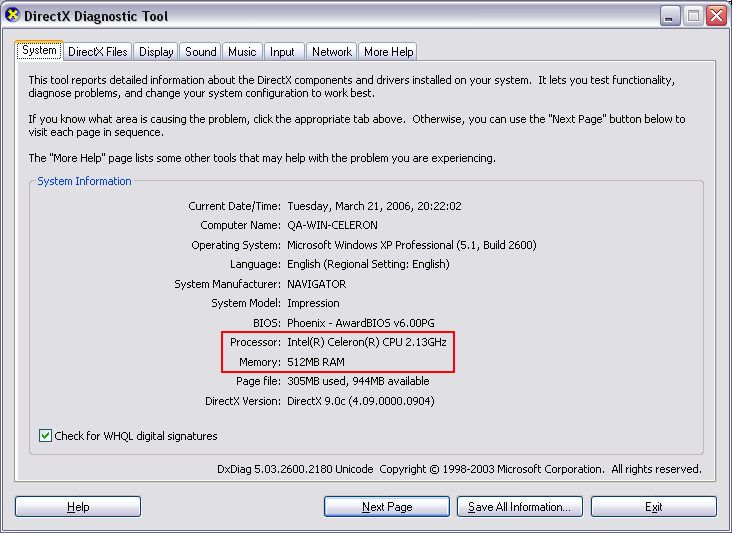Screen dimensions: 732x533
Task: Click the DirectX Diagnostic Tool title text
Action: coord(96,16)
